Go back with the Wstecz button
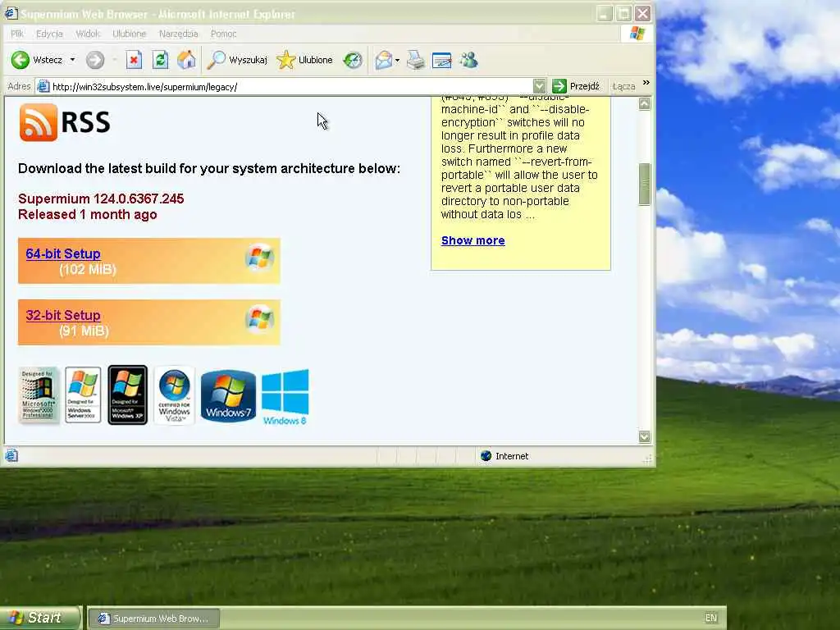840x630 pixels. click(37, 60)
